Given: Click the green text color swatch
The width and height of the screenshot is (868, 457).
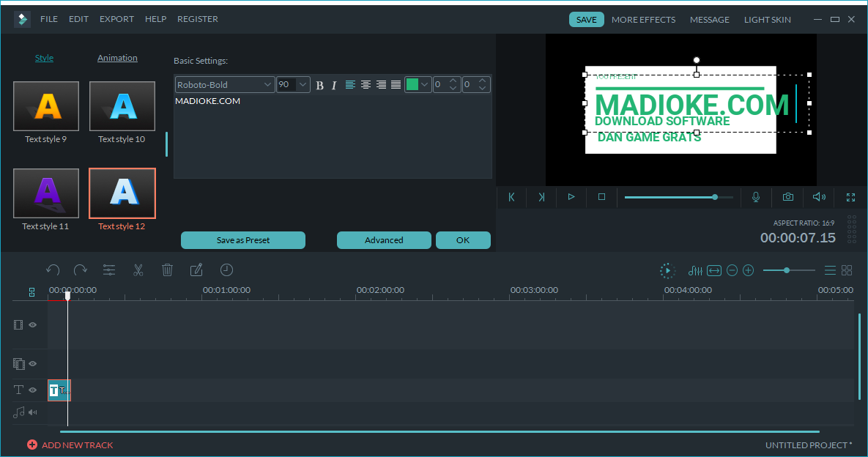Looking at the screenshot, I should click(412, 85).
